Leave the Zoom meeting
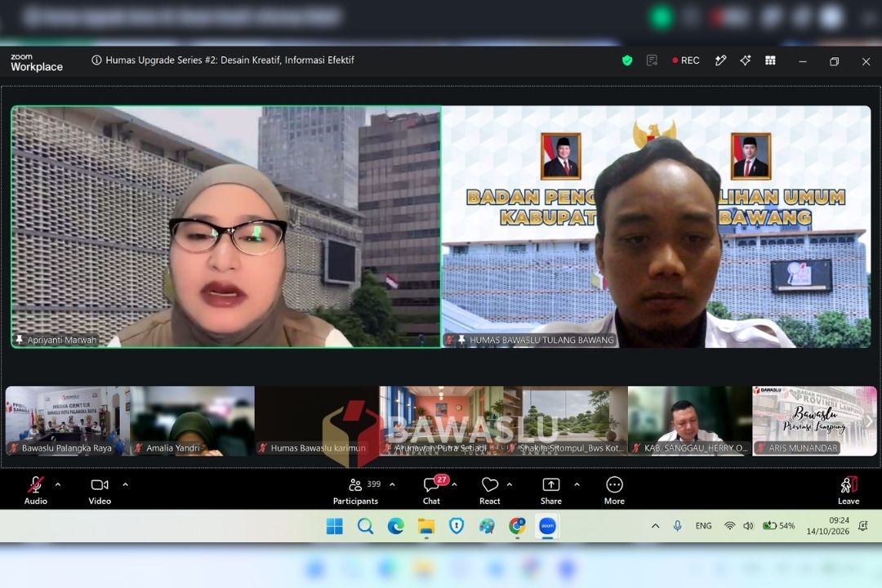 849,491
